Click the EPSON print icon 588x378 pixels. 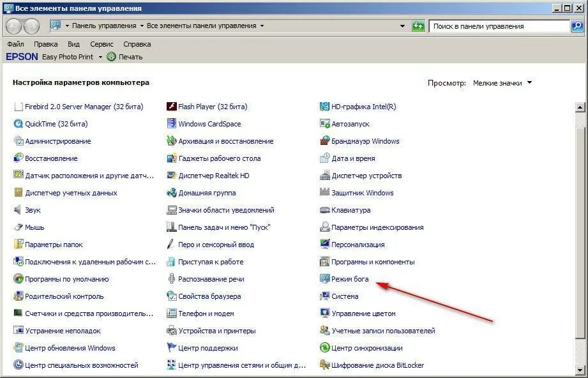111,57
